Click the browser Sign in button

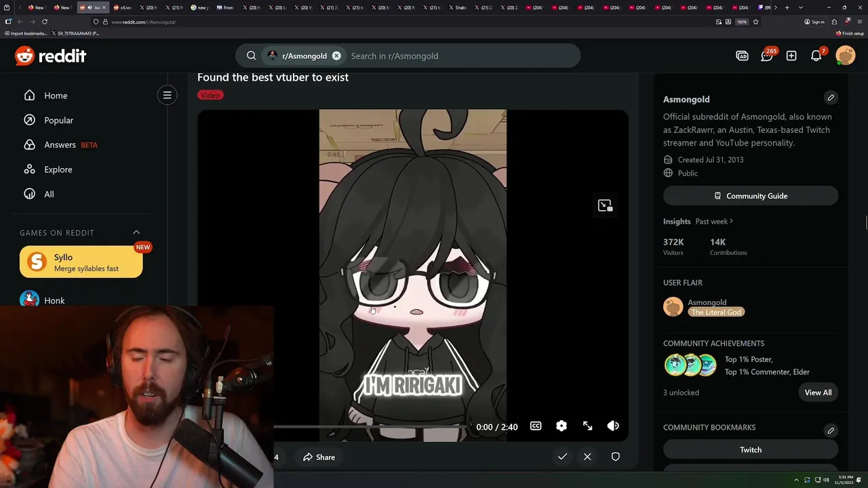814,22
